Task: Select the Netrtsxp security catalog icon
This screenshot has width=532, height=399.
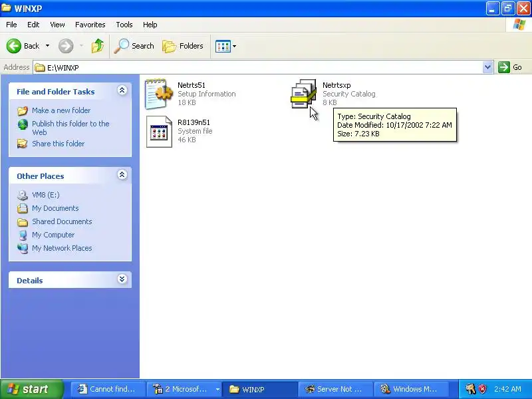Action: [x=304, y=94]
